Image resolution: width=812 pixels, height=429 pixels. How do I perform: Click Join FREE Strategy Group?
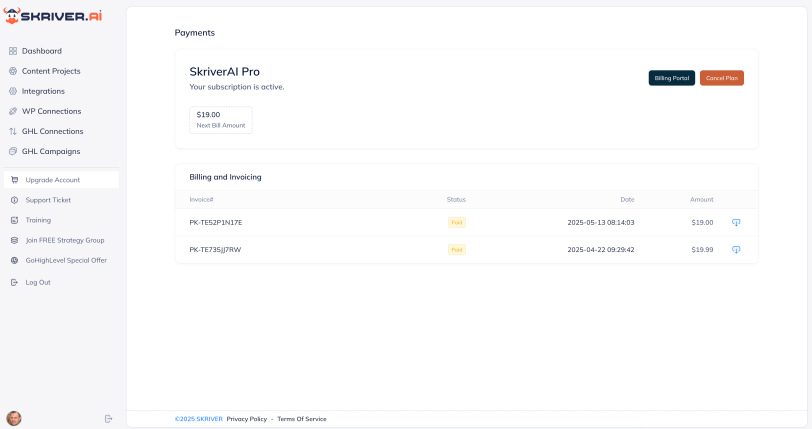[x=64, y=240]
